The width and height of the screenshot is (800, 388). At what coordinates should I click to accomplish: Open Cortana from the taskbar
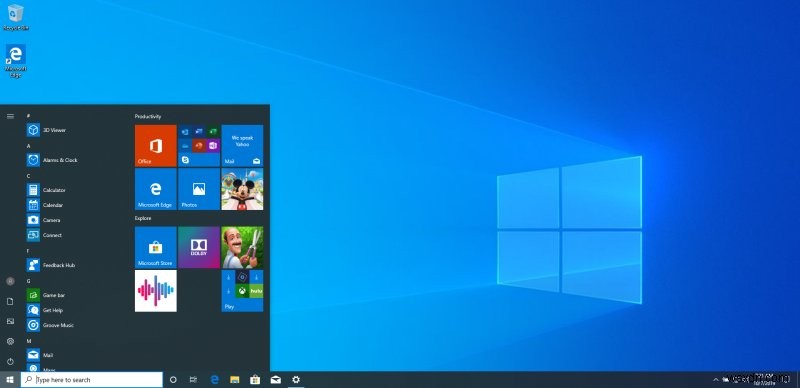pos(173,379)
